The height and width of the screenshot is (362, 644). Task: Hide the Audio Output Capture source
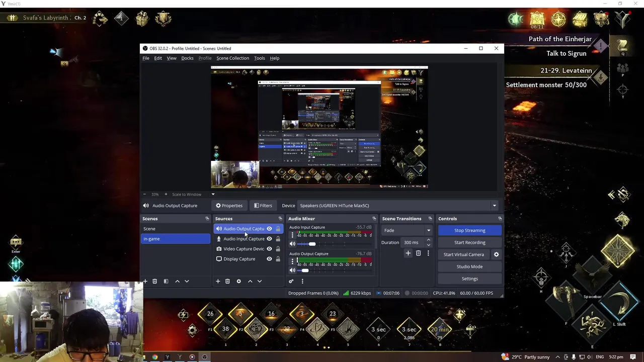tap(269, 229)
